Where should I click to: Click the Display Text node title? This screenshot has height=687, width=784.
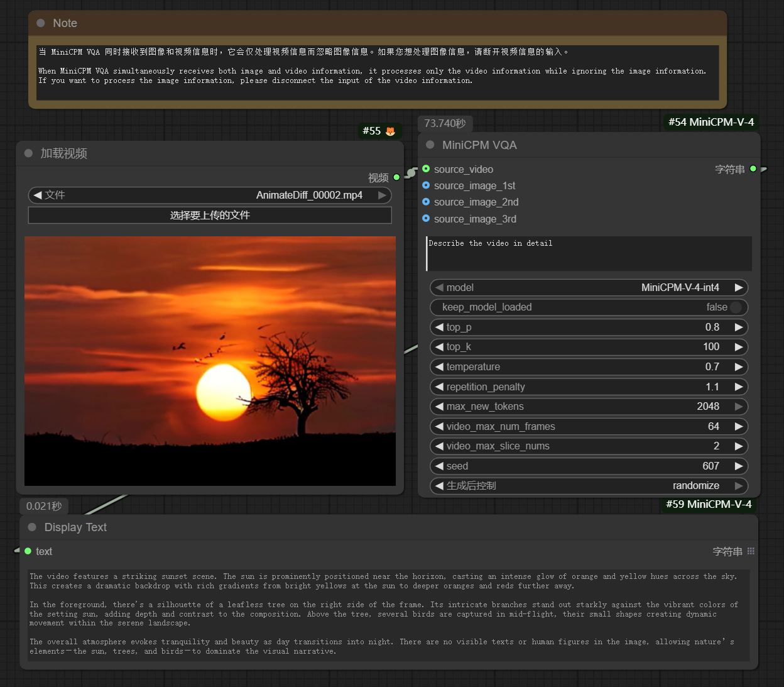pyautogui.click(x=75, y=527)
